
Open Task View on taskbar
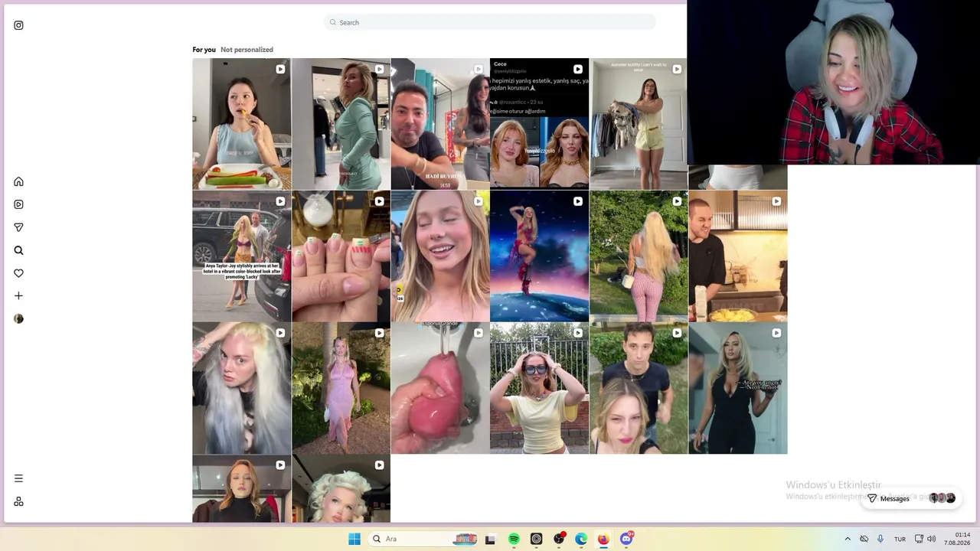(490, 539)
